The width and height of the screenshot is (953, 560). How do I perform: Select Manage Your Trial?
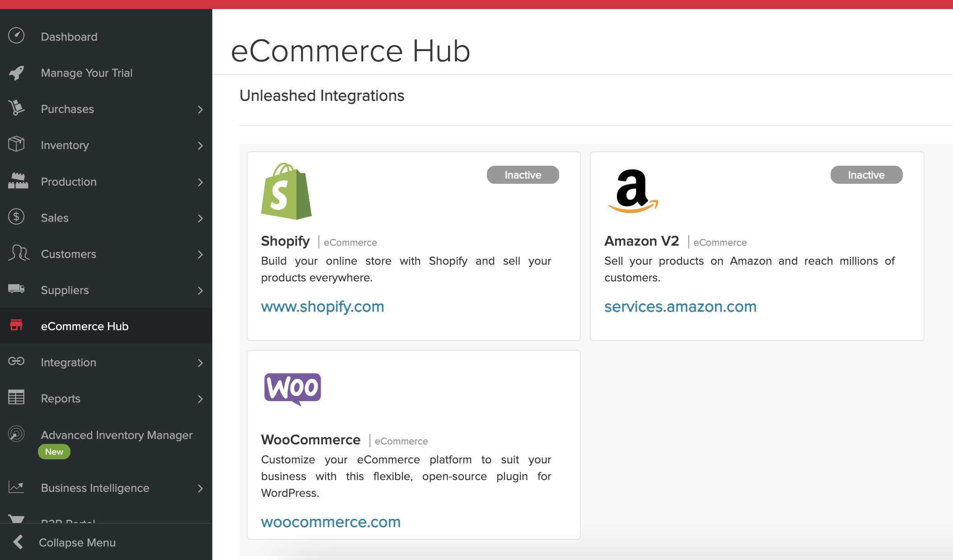[x=87, y=73]
